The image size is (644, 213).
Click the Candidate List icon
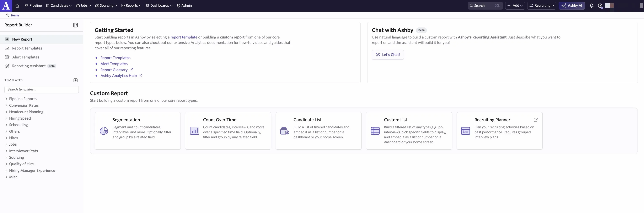pos(284,131)
